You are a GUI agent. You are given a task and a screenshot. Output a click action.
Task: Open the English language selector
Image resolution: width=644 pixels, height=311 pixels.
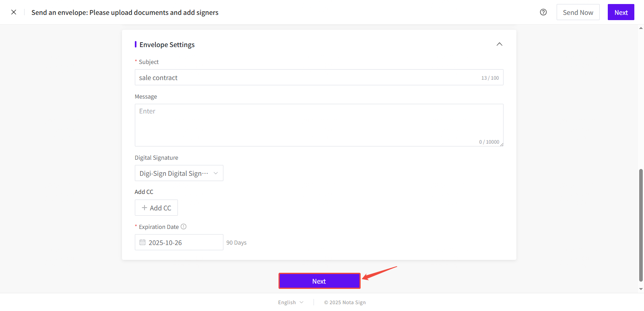(287, 303)
